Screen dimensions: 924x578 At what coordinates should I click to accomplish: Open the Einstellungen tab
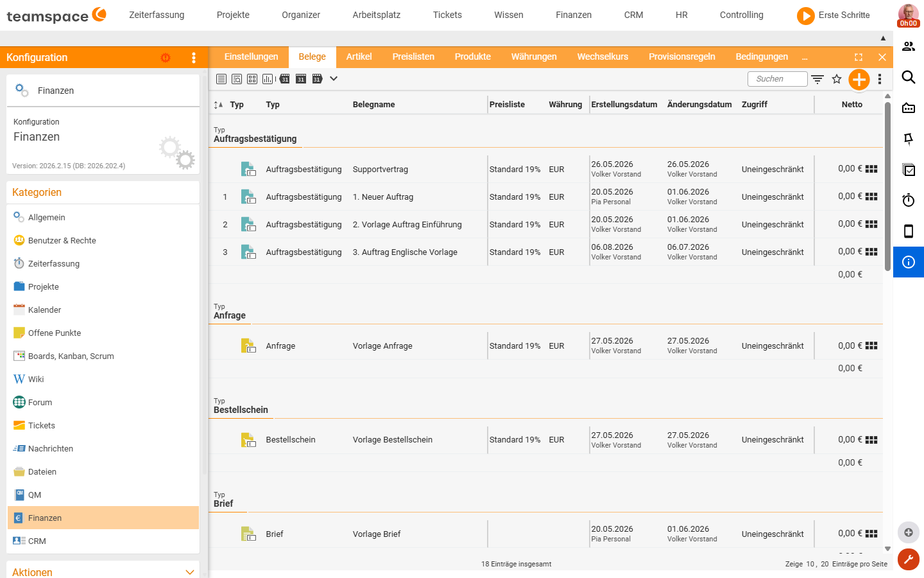pyautogui.click(x=252, y=57)
